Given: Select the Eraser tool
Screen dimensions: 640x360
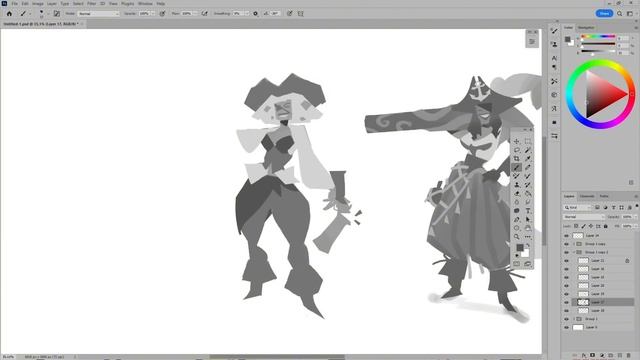Looking at the screenshot, I should (x=516, y=193).
